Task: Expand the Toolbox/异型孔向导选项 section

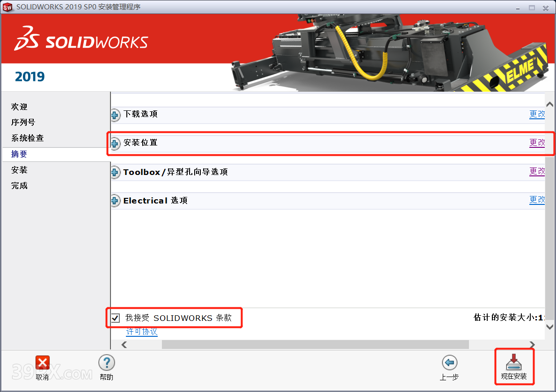Action: click(115, 173)
